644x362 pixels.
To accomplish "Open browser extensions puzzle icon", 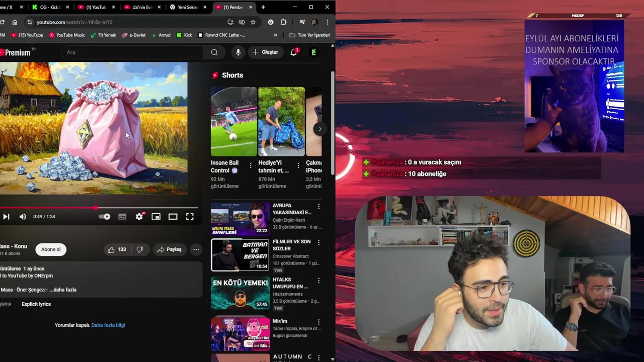I will (x=283, y=22).
